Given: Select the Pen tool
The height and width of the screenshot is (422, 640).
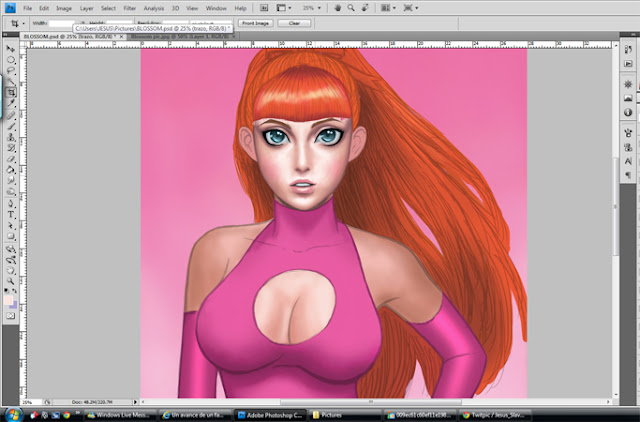Looking at the screenshot, I should 11,204.
